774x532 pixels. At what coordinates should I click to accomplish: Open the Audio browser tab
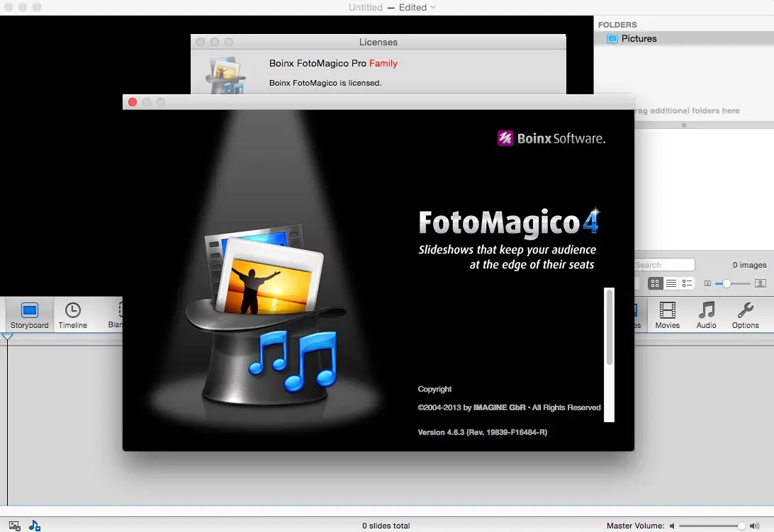tap(707, 315)
